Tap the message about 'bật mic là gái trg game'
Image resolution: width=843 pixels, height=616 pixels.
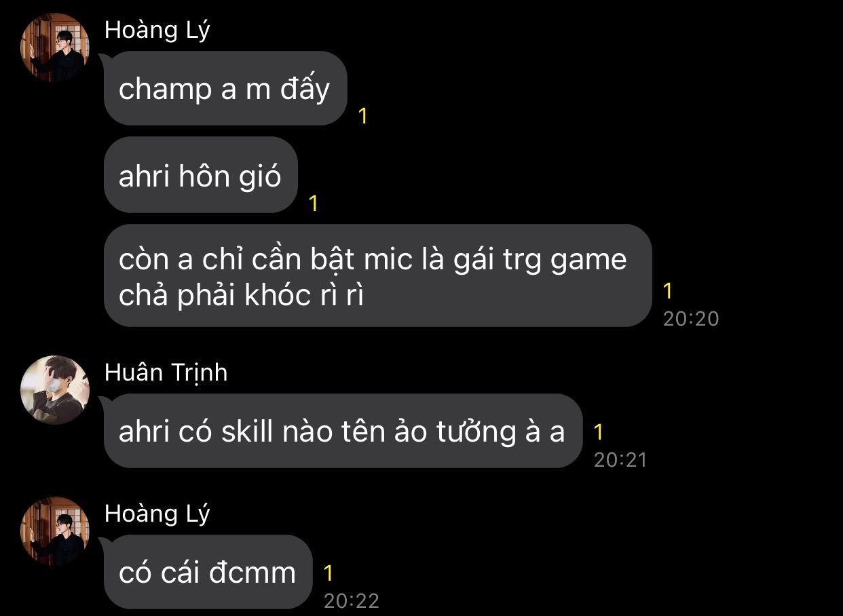click(378, 275)
